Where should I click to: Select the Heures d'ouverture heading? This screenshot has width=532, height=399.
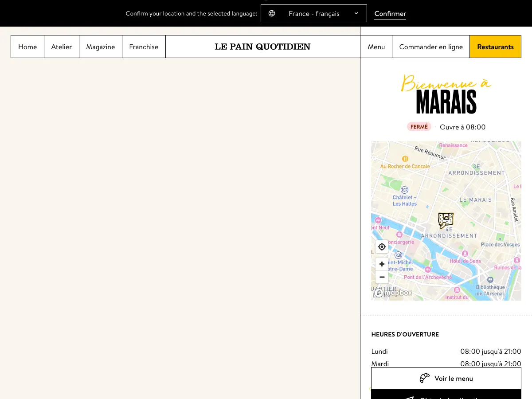(405, 334)
